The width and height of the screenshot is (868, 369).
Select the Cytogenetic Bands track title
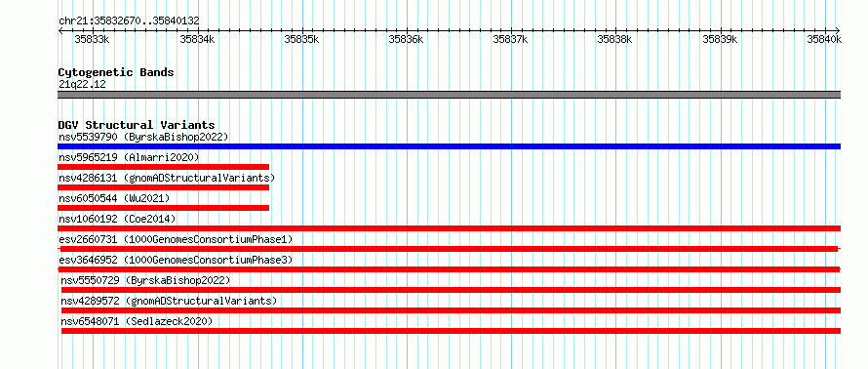point(116,72)
